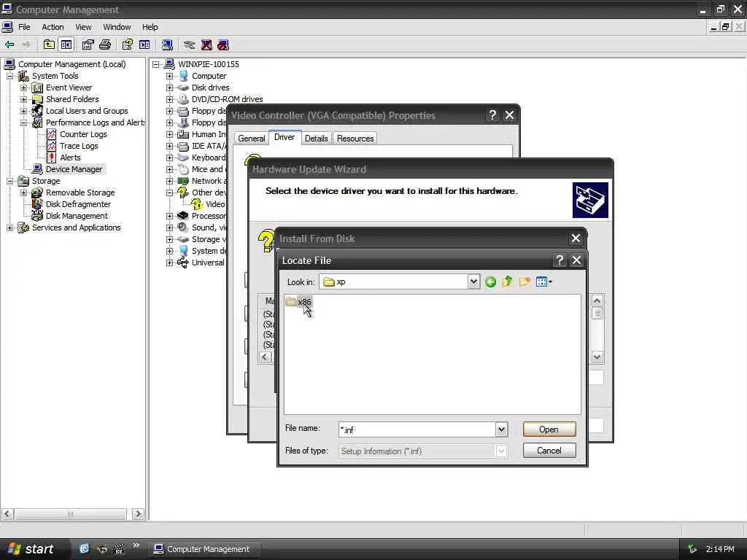Click model list scroll down arrow
Viewport: 747px width, 560px height.
(x=597, y=357)
